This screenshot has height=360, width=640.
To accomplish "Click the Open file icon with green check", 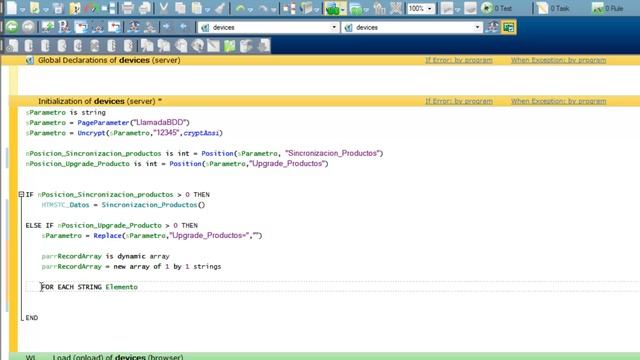I will point(35,8).
